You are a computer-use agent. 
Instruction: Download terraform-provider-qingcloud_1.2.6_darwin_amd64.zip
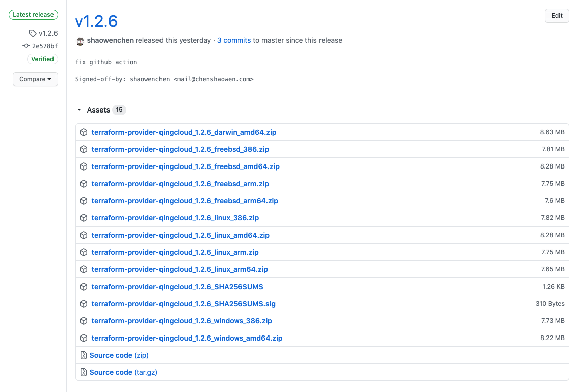[x=184, y=132]
